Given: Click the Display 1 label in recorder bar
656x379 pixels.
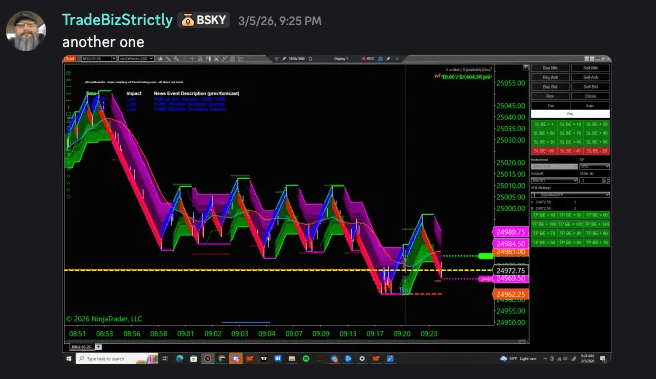Looking at the screenshot, I should pos(341,59).
